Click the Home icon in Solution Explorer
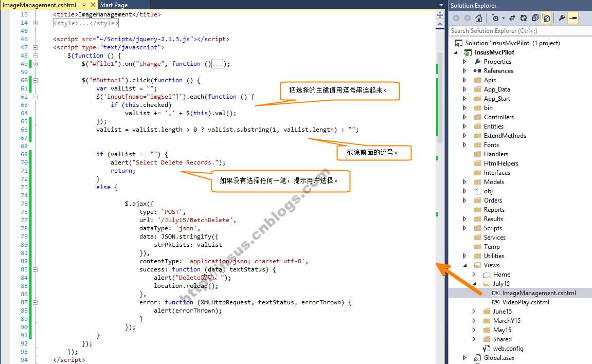592x364 pixels. [x=479, y=17]
